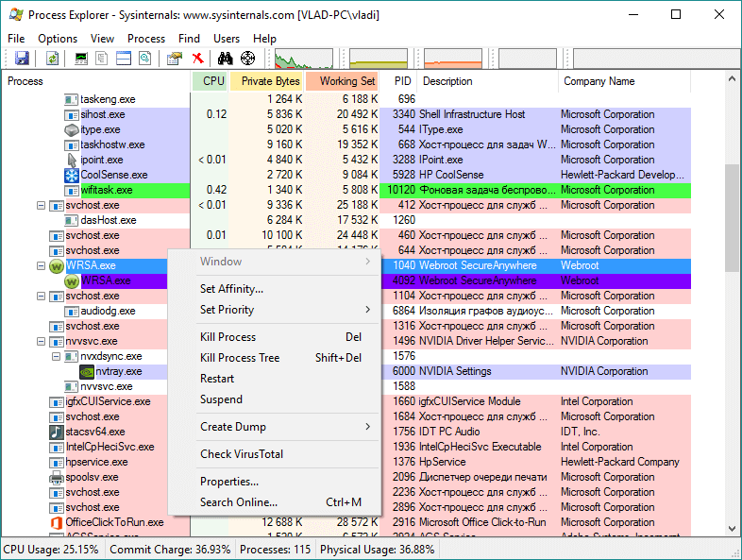Image resolution: width=742 pixels, height=560 pixels.
Task: Click the orange I/O activity mini graph
Action: (453, 59)
